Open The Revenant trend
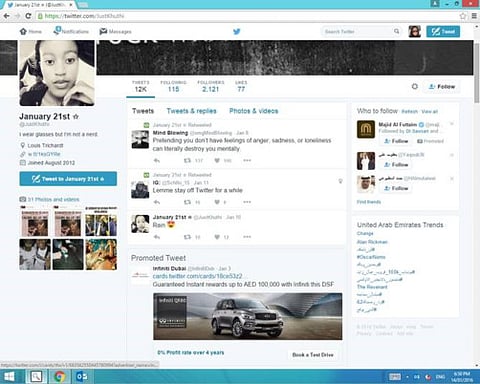Screen dimensions: 480x384 click(372, 287)
